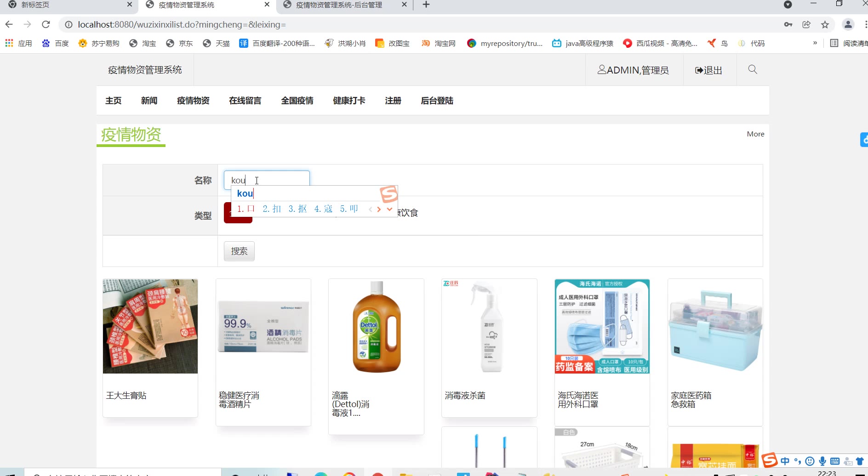Open the tab search dropdown in title bar
Image resolution: width=868 pixels, height=476 pixels.
(x=788, y=5)
